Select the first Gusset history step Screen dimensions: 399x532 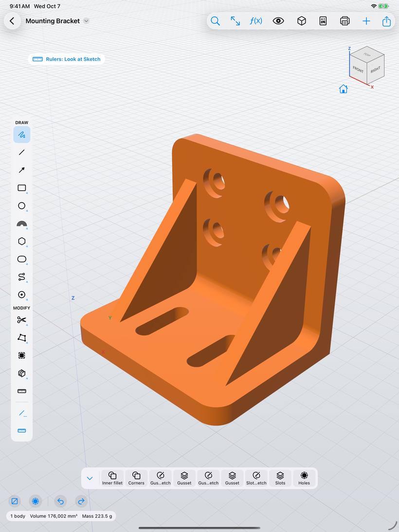(184, 478)
